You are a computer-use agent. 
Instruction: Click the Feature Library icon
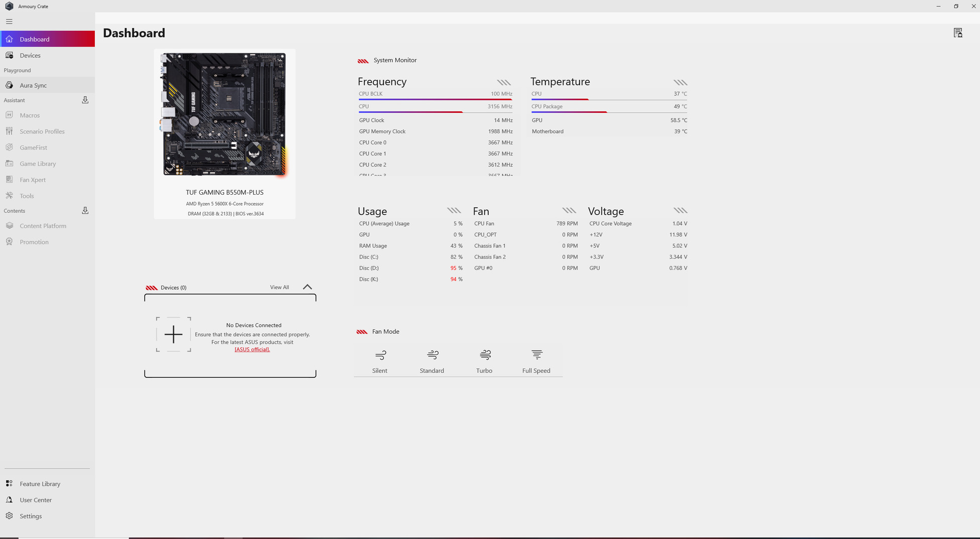click(9, 484)
